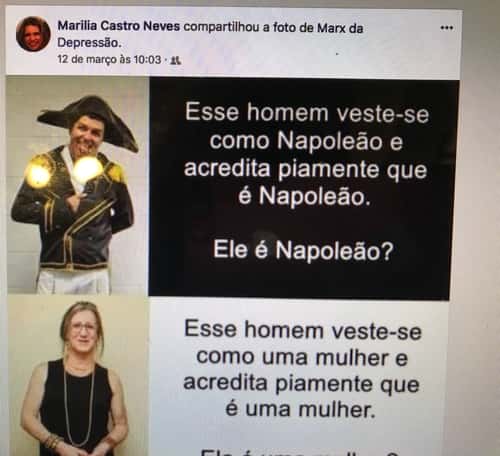The width and height of the screenshot is (500, 456).
Task: Click the "como uma mulher e" text line
Action: tap(302, 358)
